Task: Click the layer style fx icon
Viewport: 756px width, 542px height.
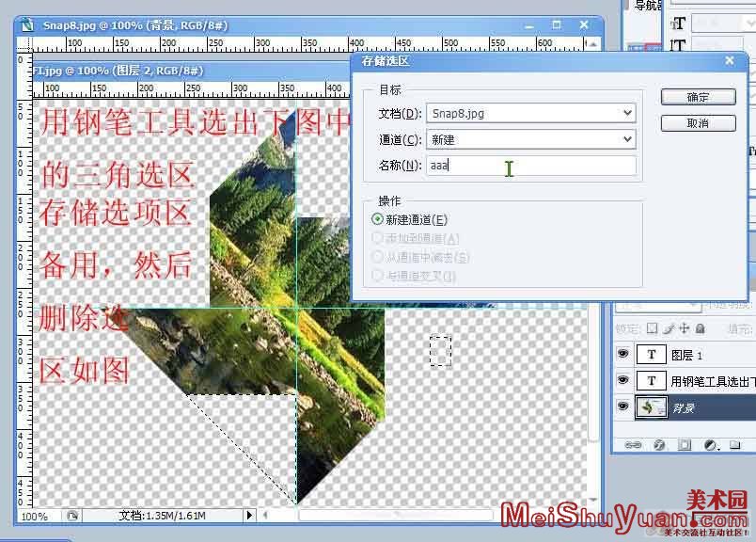Action: click(x=659, y=444)
